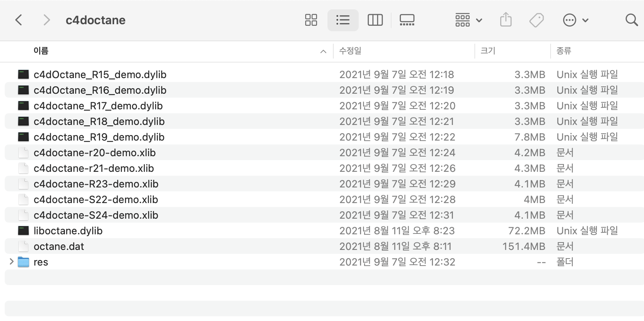
Task: Sort by the 수정일 column header
Action: point(350,51)
